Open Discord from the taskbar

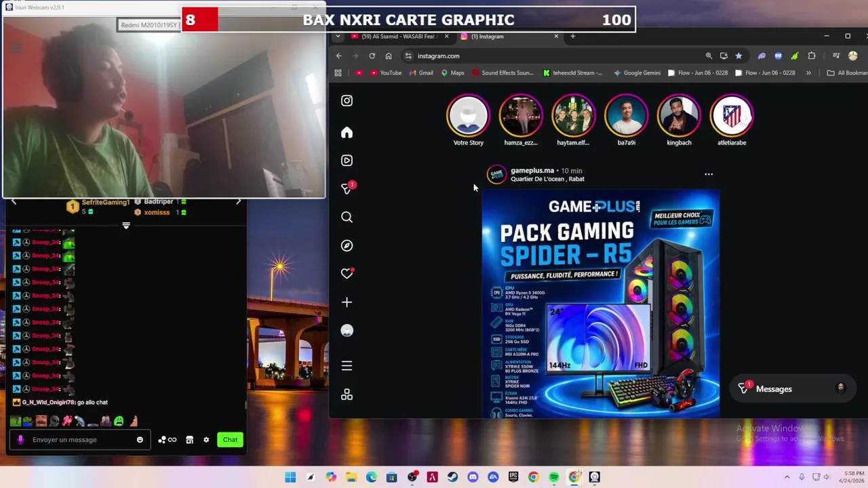(473, 477)
